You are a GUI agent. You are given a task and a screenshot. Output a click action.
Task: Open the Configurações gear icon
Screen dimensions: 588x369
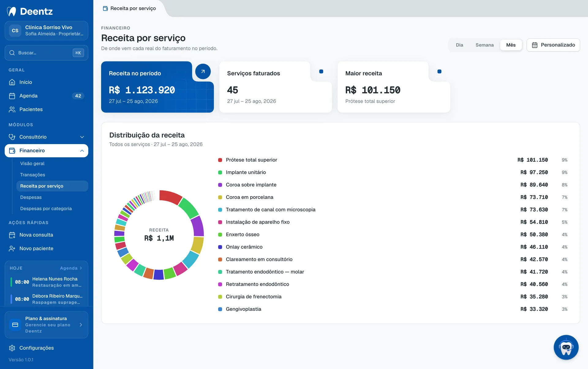click(12, 348)
